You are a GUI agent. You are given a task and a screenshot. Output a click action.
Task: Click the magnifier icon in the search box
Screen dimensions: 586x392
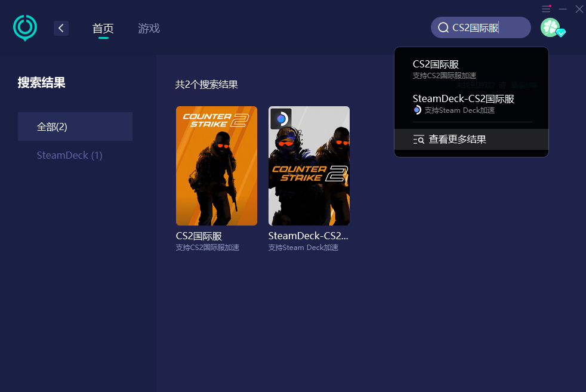443,27
